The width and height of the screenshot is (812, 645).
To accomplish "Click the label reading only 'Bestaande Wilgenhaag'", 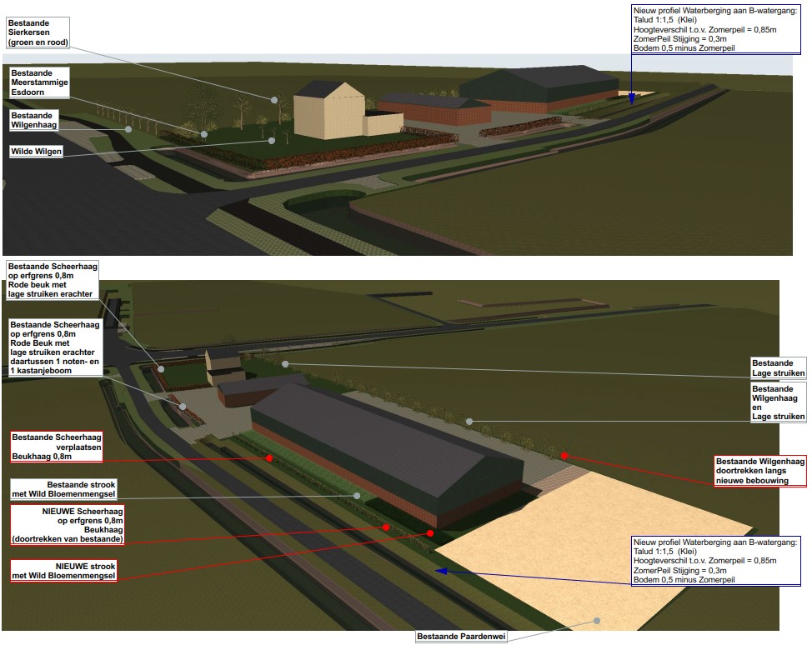I will click(33, 120).
